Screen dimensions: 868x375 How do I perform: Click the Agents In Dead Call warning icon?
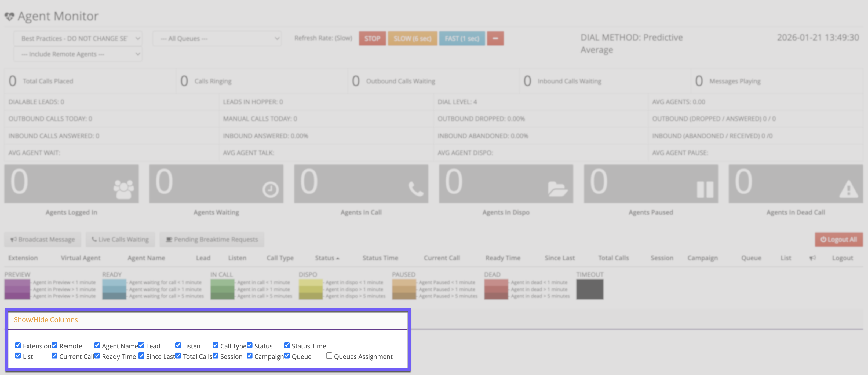pos(848,189)
